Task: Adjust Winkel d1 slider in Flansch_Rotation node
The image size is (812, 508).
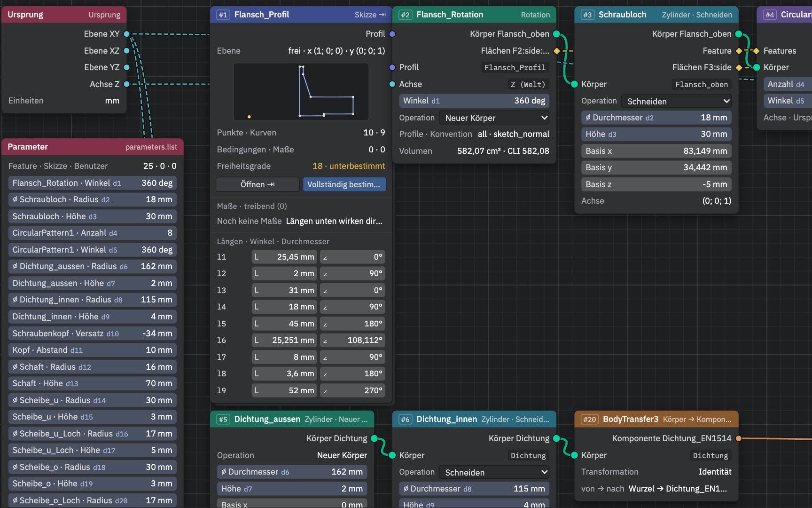Action: click(x=474, y=101)
